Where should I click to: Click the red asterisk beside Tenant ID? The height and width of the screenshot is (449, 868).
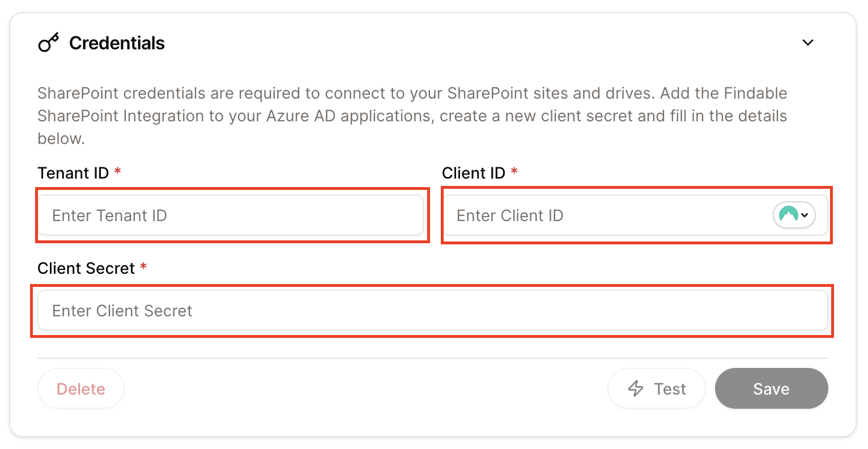[117, 172]
